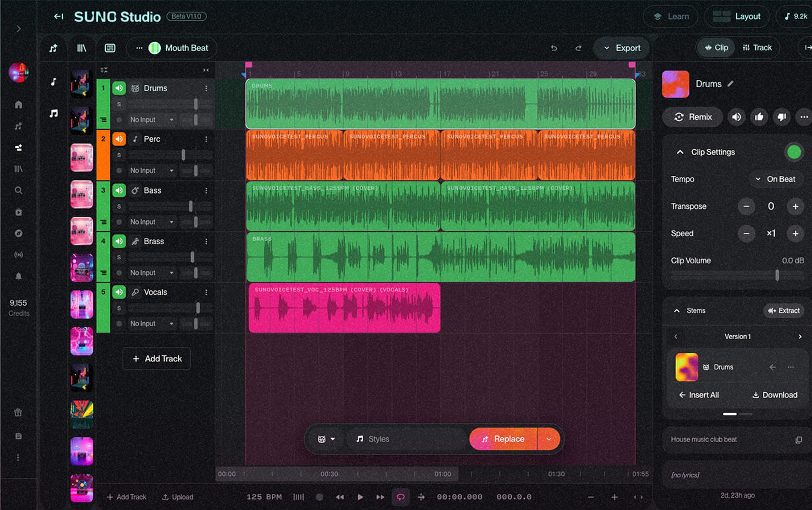Image resolution: width=812 pixels, height=510 pixels.
Task: Open Perc track No Input dropdown
Action: pos(152,171)
